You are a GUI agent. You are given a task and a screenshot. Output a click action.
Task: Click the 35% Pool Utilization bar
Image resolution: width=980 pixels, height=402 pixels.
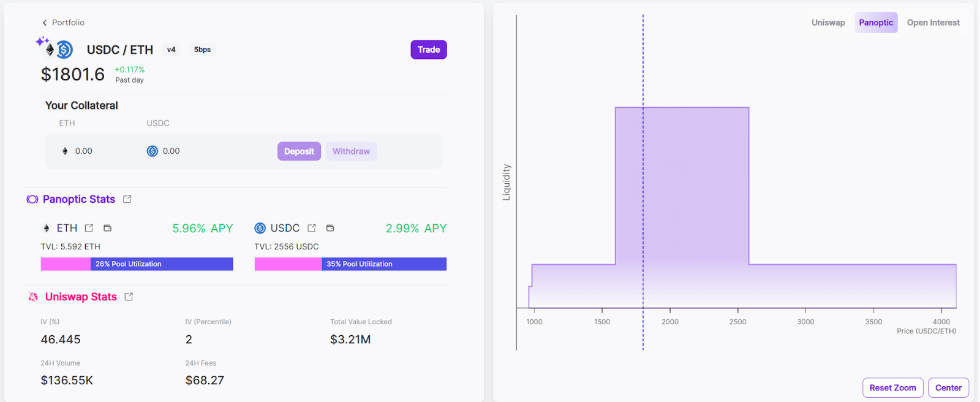coord(350,264)
